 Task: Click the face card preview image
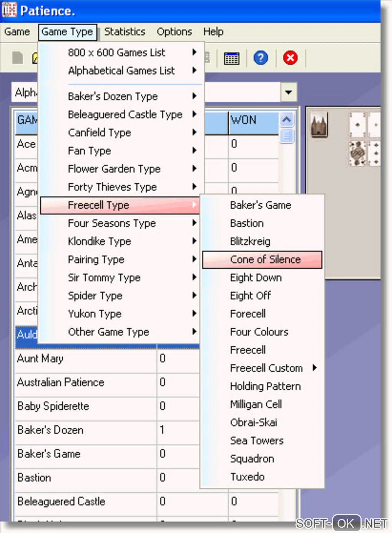click(357, 153)
